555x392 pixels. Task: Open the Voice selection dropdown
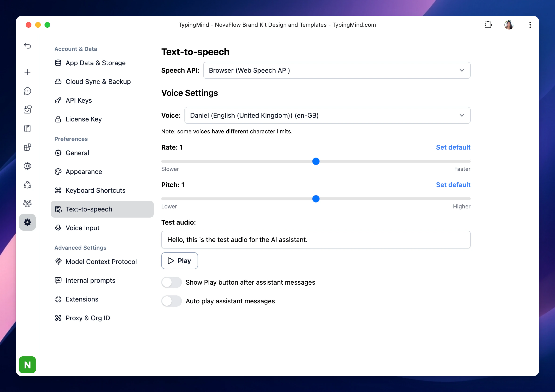[327, 115]
